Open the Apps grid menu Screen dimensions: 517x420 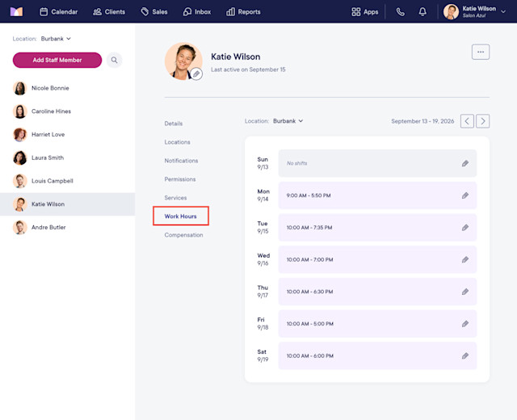pos(364,12)
